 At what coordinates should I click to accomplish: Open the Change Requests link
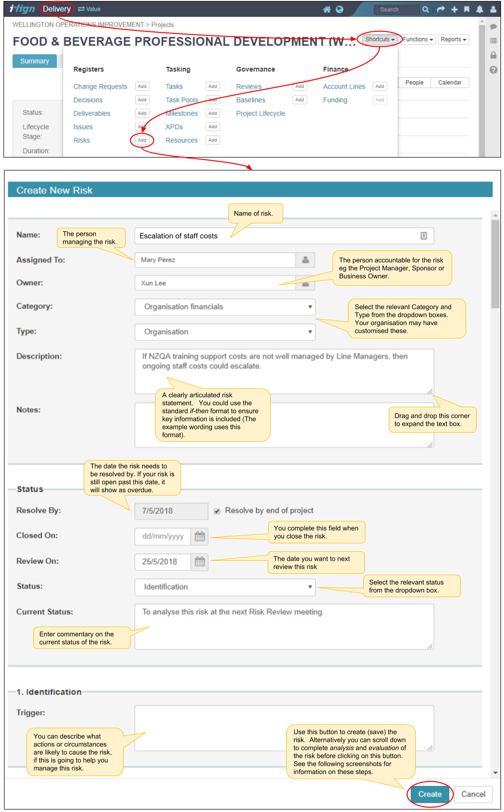click(100, 86)
